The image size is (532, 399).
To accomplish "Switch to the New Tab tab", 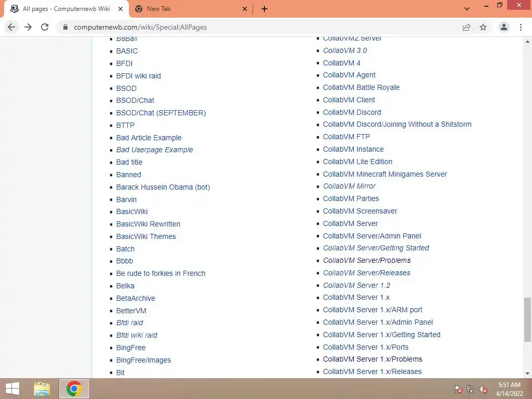I will click(191, 9).
